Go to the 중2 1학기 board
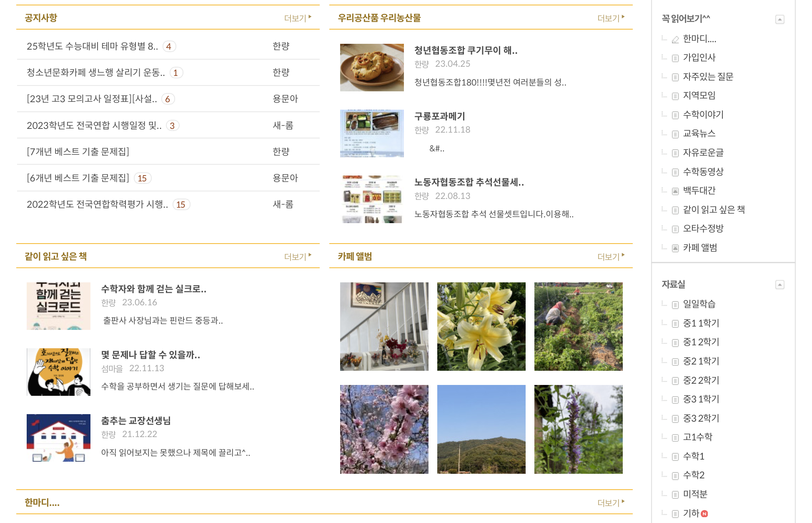 701,361
